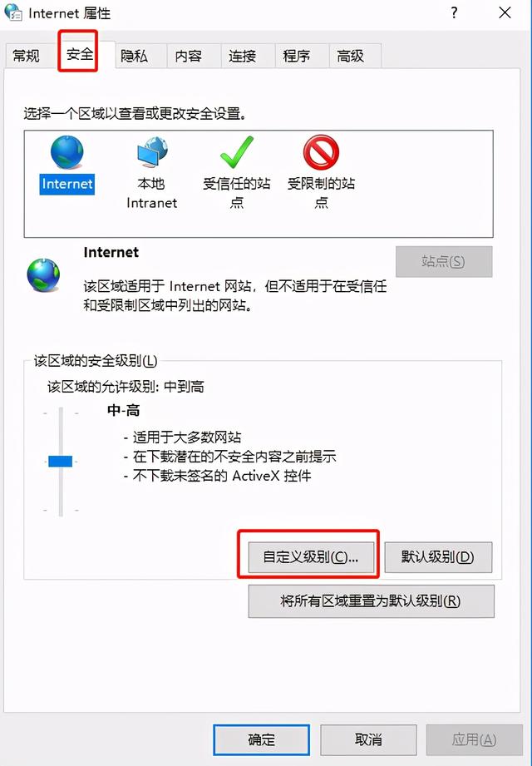Select the Internet zone globe icon

(x=66, y=152)
